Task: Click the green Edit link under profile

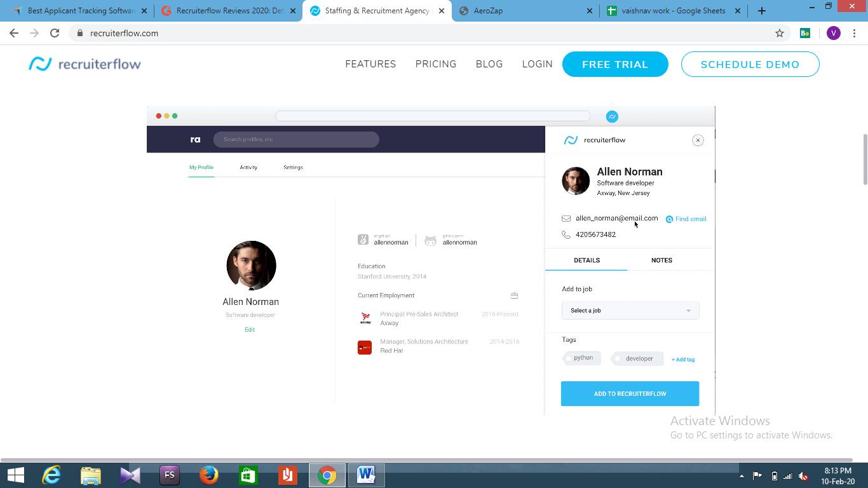Action: (250, 330)
